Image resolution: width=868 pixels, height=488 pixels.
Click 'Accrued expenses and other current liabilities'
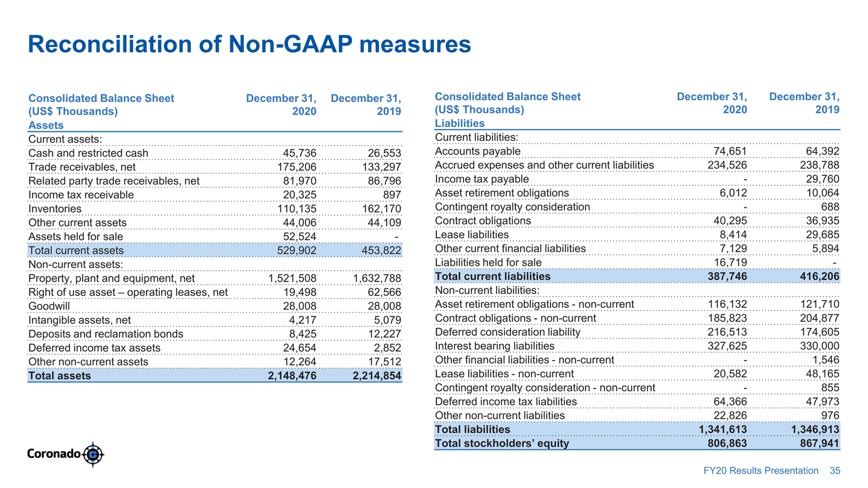(x=544, y=165)
